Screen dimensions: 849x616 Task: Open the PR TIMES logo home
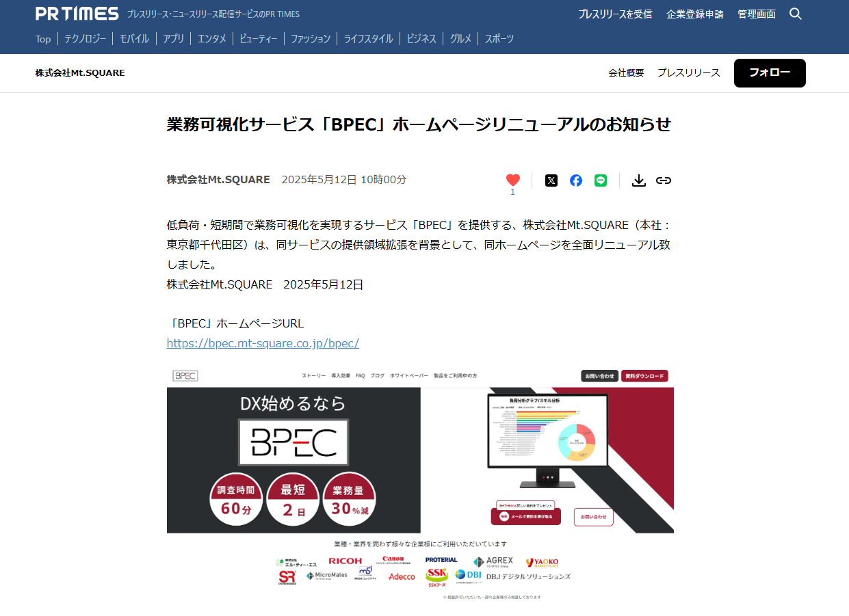coord(77,14)
